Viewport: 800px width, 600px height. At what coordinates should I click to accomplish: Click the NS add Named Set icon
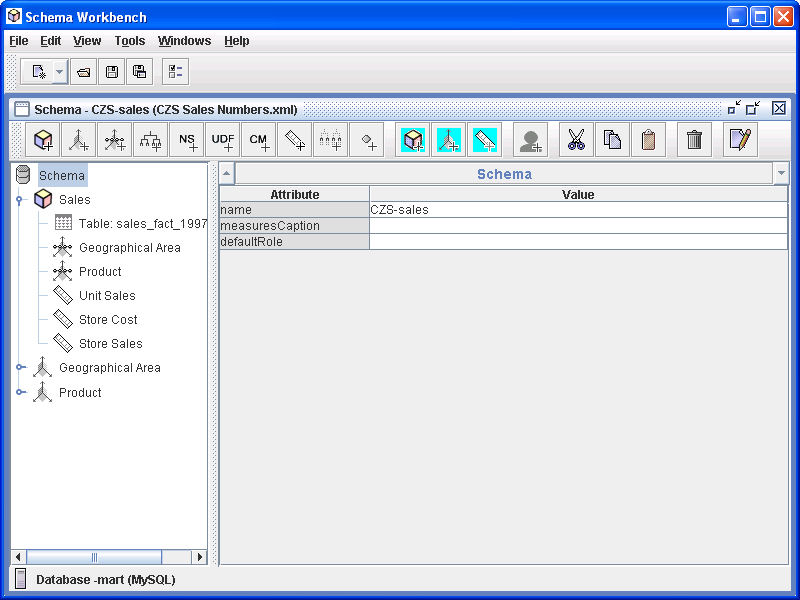[x=187, y=139]
